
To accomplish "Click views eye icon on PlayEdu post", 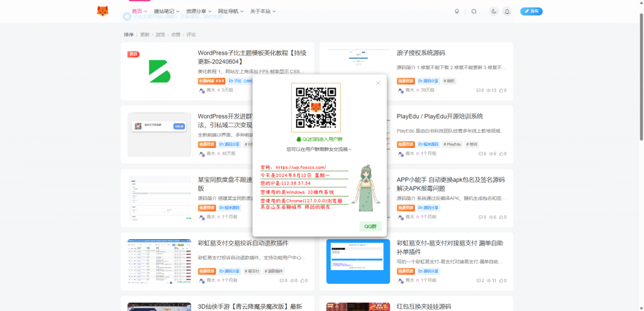I will click(x=491, y=154).
